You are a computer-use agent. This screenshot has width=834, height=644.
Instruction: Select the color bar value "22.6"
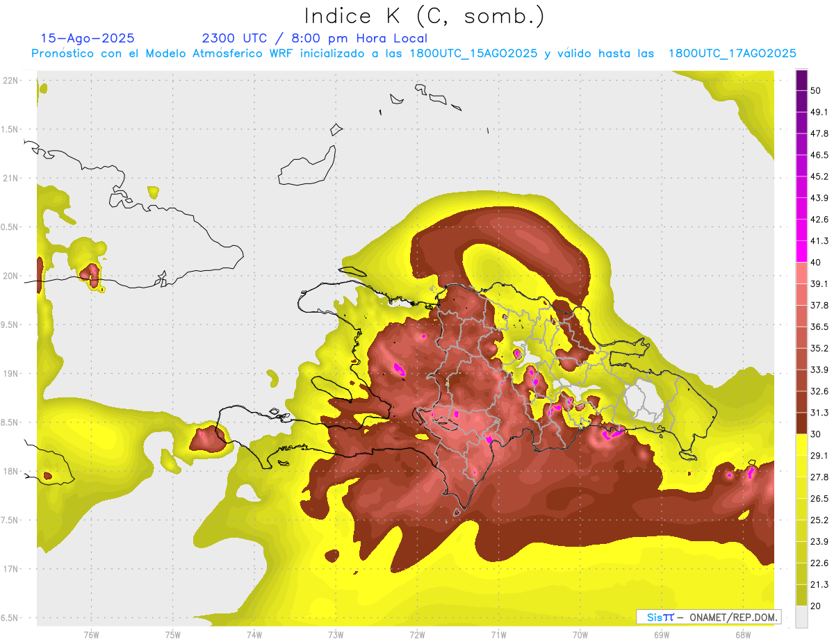[x=819, y=563]
